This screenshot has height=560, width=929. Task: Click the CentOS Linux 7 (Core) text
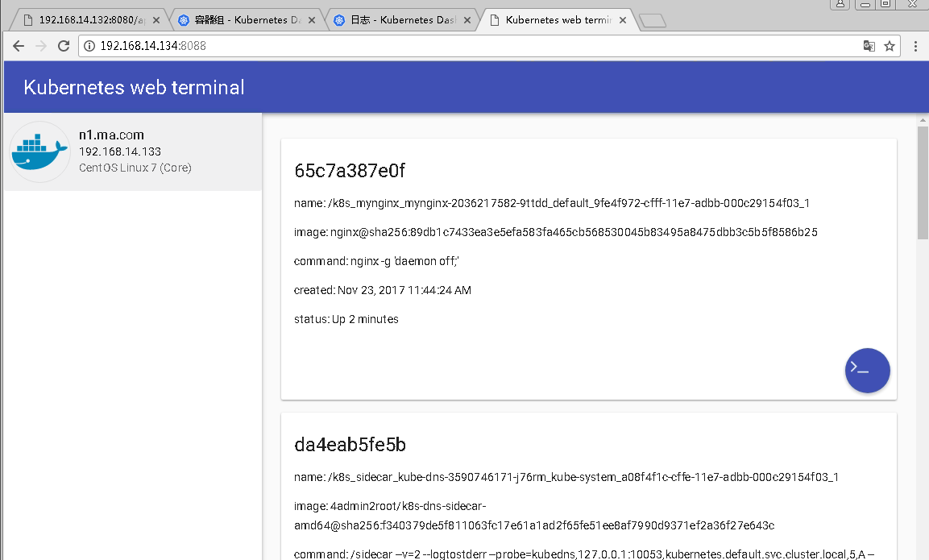135,168
